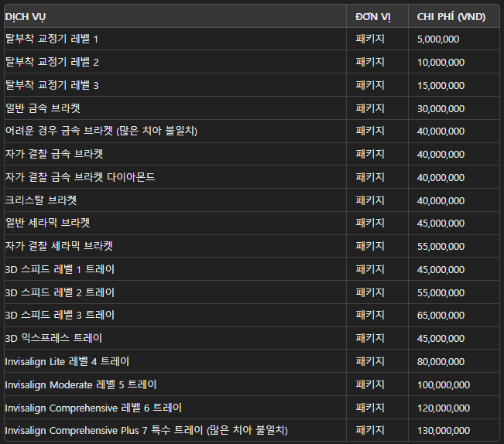Select the '3D 익스프레스 트레이' service name
Image resolution: width=504 pixels, height=444 pixels.
tap(53, 338)
